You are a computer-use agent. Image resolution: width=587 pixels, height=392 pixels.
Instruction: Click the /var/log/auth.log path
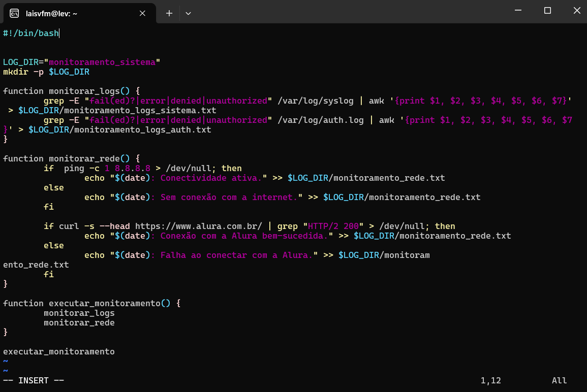(x=321, y=120)
